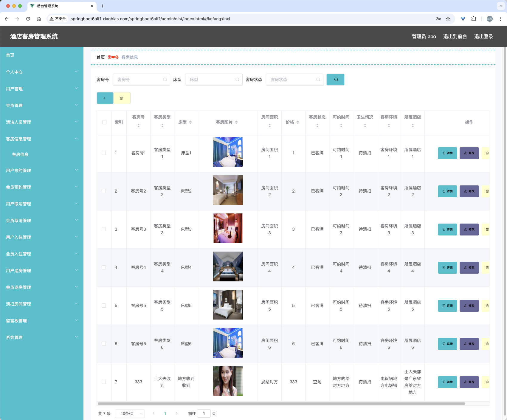Sort by 客房图片 column sort arrows
The width and height of the screenshot is (507, 420).
[x=236, y=122]
